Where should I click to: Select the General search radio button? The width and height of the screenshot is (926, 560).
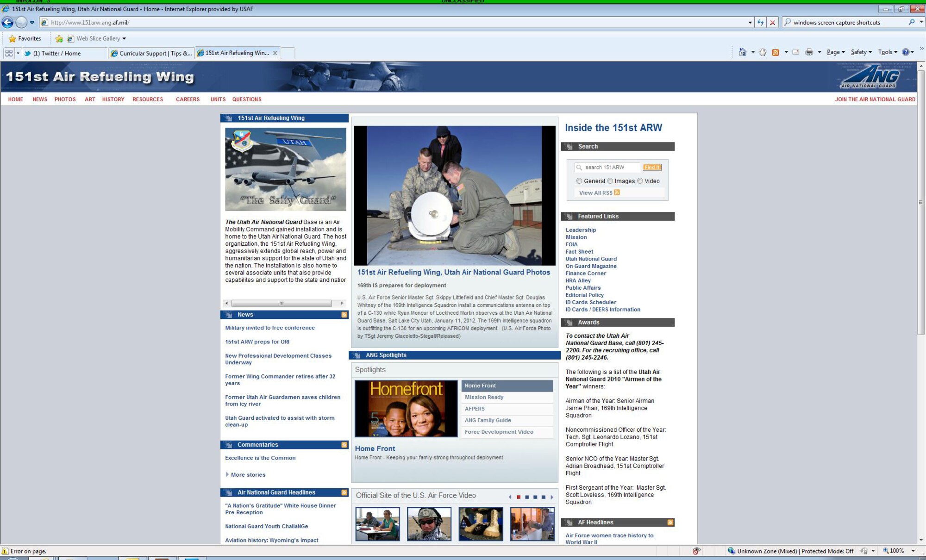579,181
